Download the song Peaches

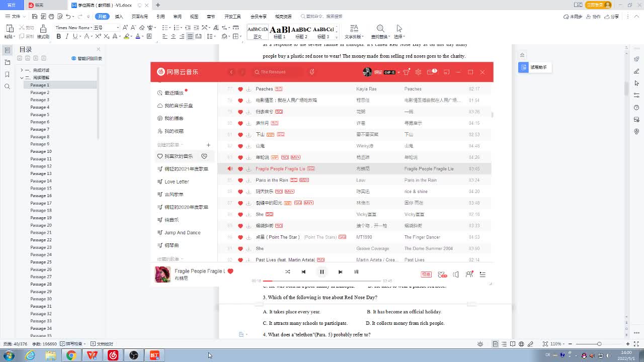[249, 89]
